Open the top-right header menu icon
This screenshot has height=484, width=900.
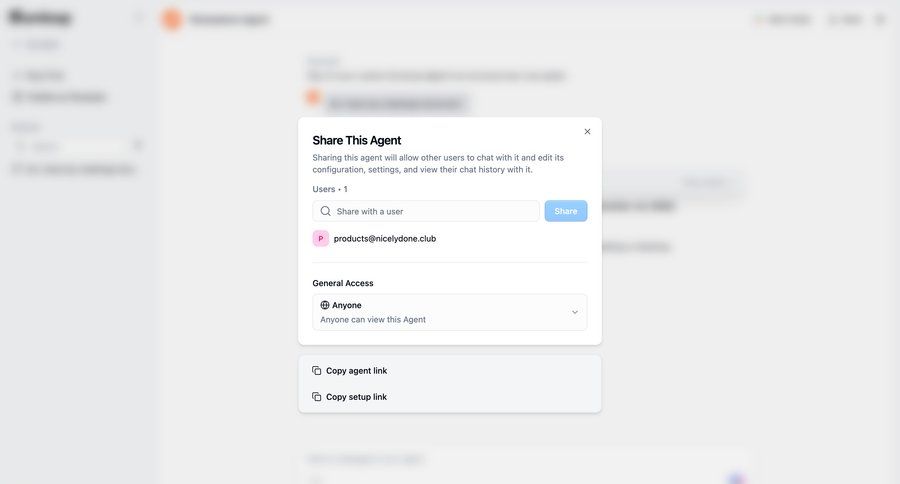[880, 19]
